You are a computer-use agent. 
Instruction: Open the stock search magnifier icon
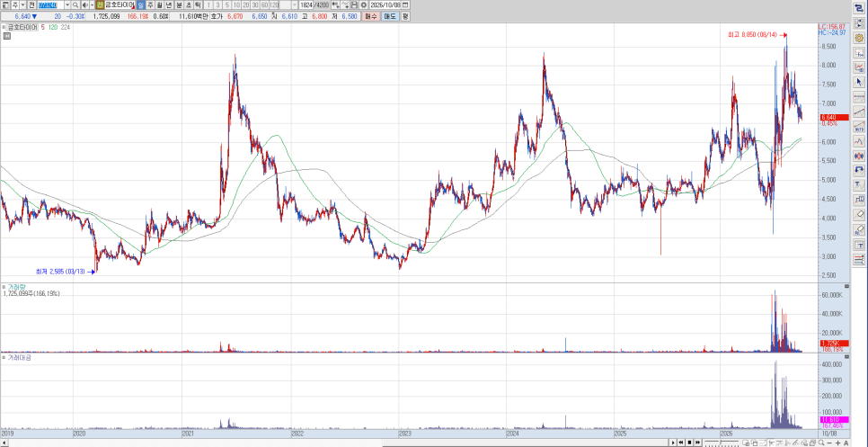pos(75,4)
